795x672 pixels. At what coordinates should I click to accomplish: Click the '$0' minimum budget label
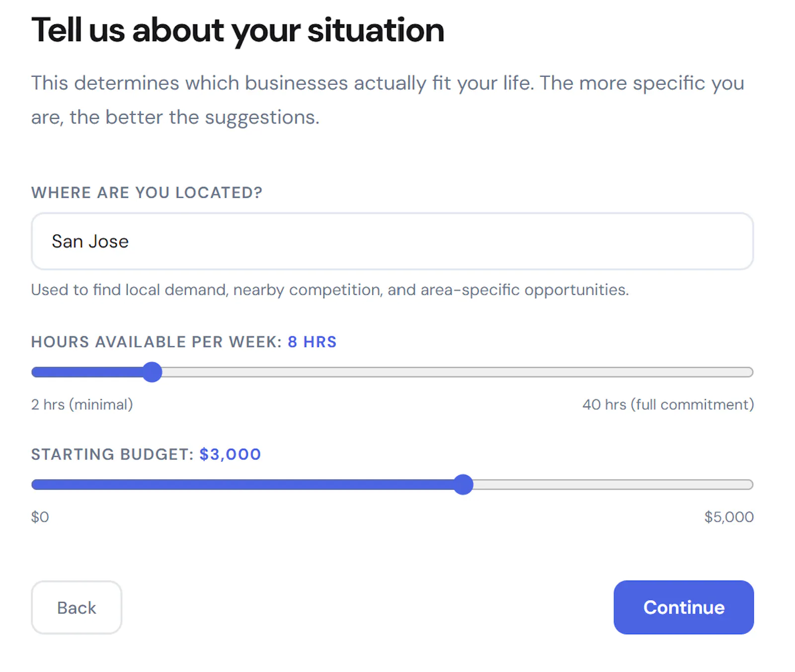[x=40, y=517]
